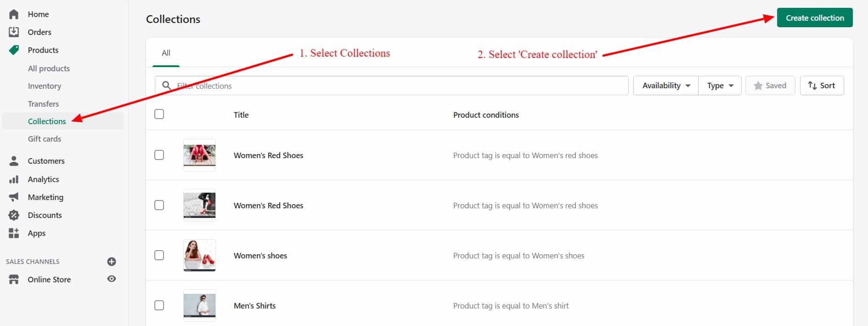Expand the Availability filter dropdown
The image size is (868, 326).
665,86
